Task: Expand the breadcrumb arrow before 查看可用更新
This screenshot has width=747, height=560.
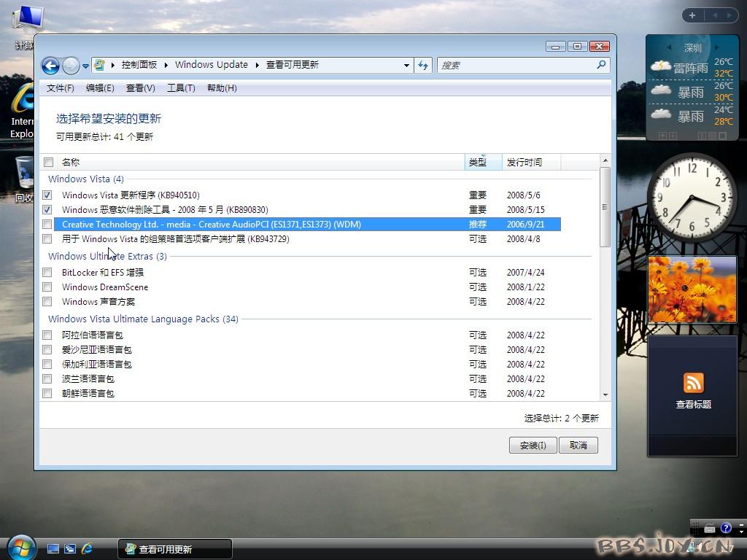Action: [x=258, y=65]
